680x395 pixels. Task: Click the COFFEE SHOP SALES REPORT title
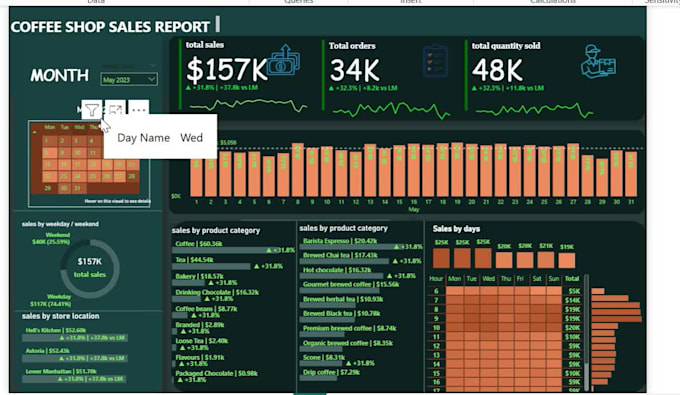(x=110, y=27)
